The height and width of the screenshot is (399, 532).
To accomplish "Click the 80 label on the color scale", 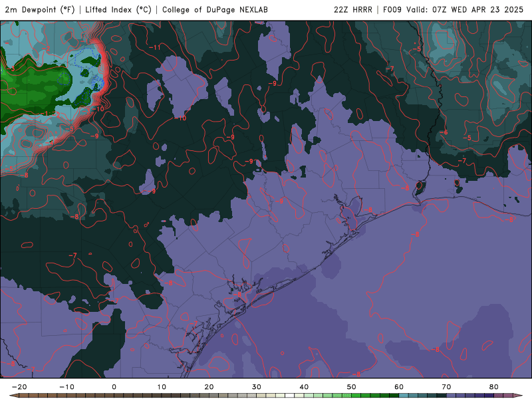I will coord(494,387).
